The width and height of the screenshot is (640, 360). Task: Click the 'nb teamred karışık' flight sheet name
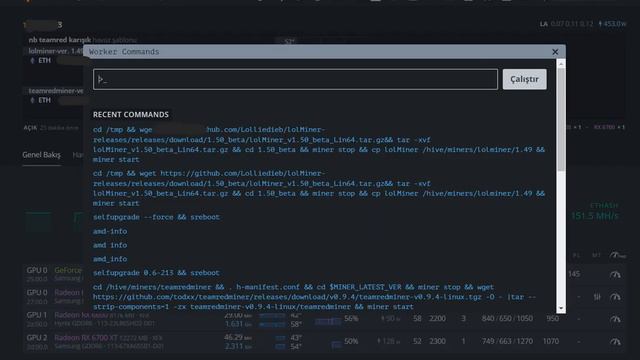pos(60,40)
